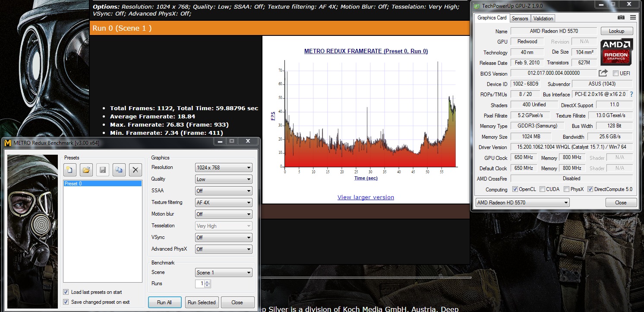Toggle the UEFI checkbox in GPU-Z

(x=616, y=73)
